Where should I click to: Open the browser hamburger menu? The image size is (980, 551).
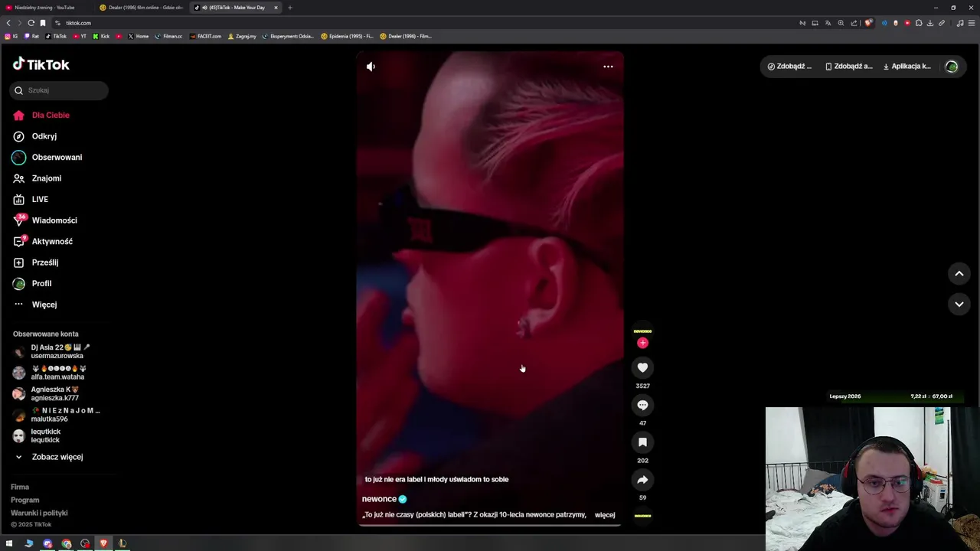tap(971, 23)
